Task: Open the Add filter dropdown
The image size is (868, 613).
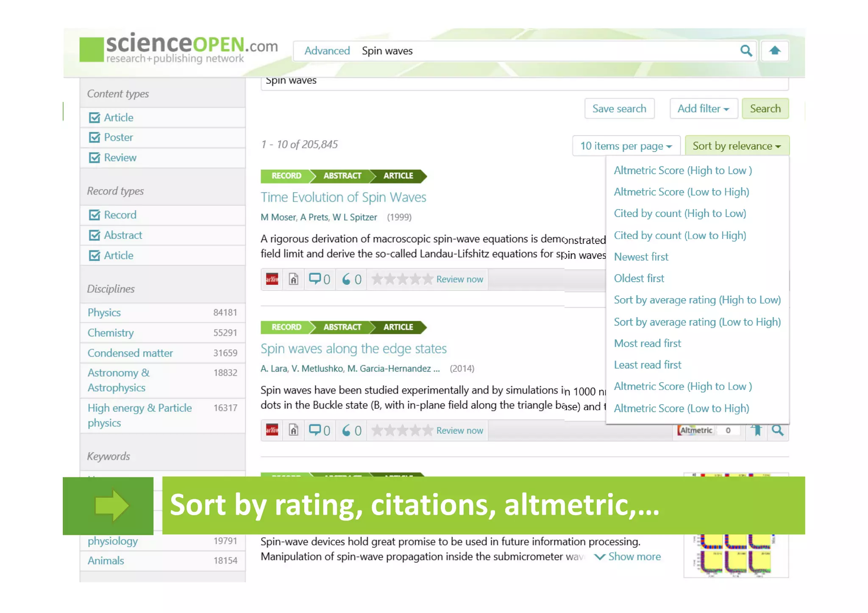Action: coord(703,109)
